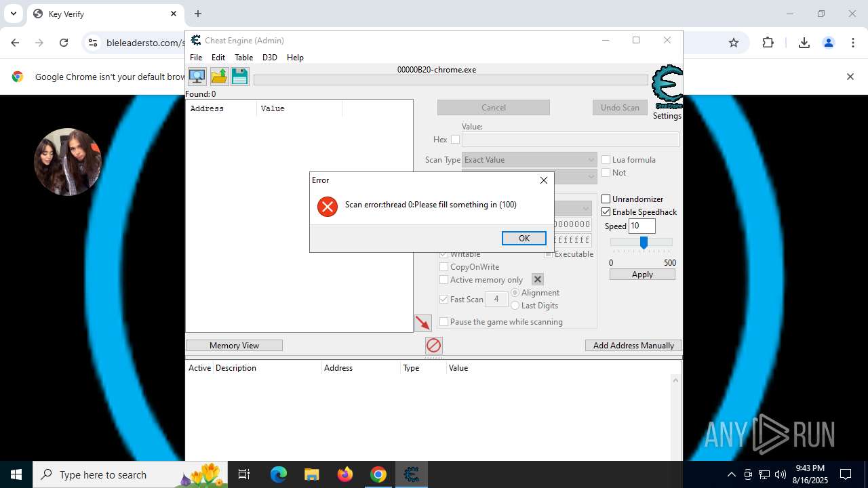This screenshot has width=868, height=488.
Task: Select the Key Verify browser tab
Action: coord(105,14)
